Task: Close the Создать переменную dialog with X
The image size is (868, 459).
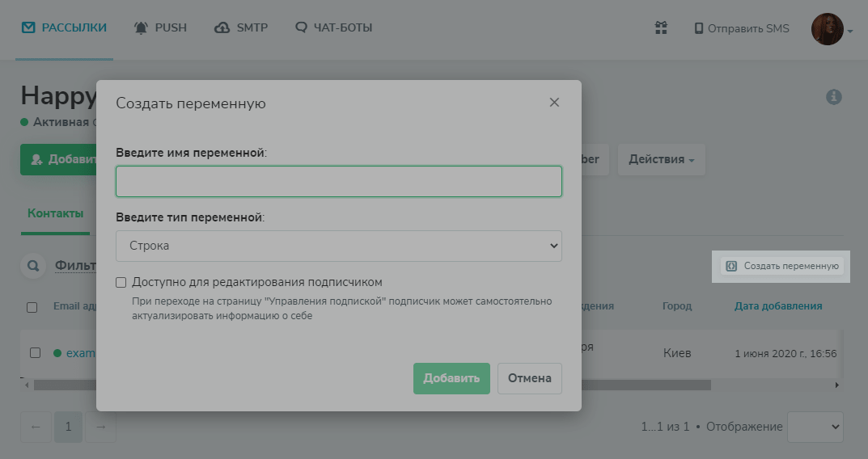Action: (554, 103)
